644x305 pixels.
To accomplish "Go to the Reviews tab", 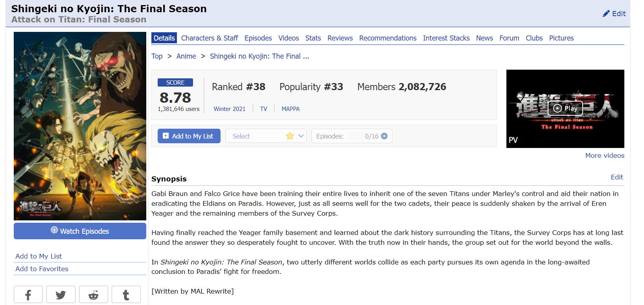I will coord(340,38).
